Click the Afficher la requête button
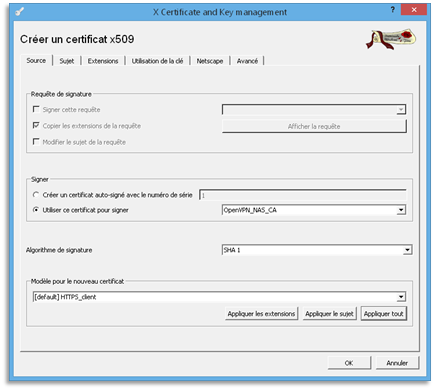Viewport: 434px width, 390px height. [314, 126]
